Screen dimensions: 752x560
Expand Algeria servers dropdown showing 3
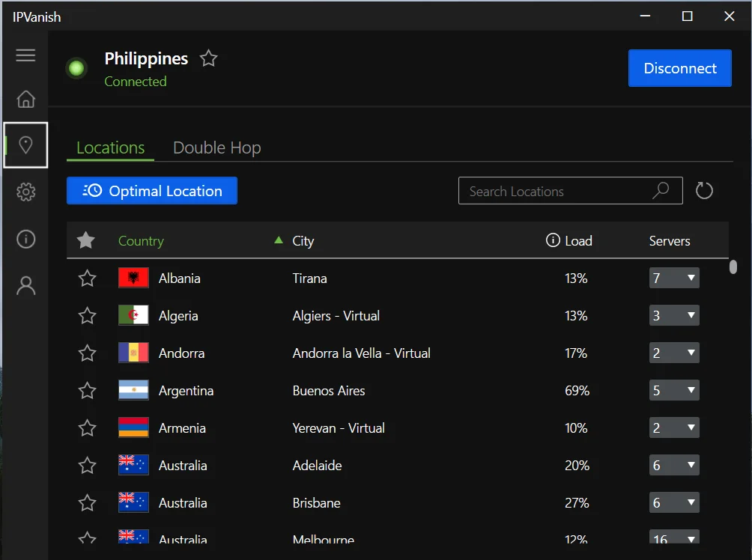tap(674, 315)
